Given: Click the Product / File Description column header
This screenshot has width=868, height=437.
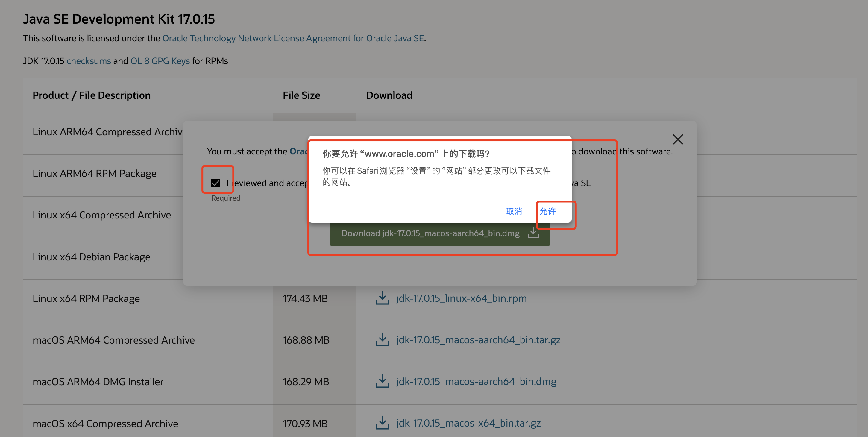Looking at the screenshot, I should [92, 95].
